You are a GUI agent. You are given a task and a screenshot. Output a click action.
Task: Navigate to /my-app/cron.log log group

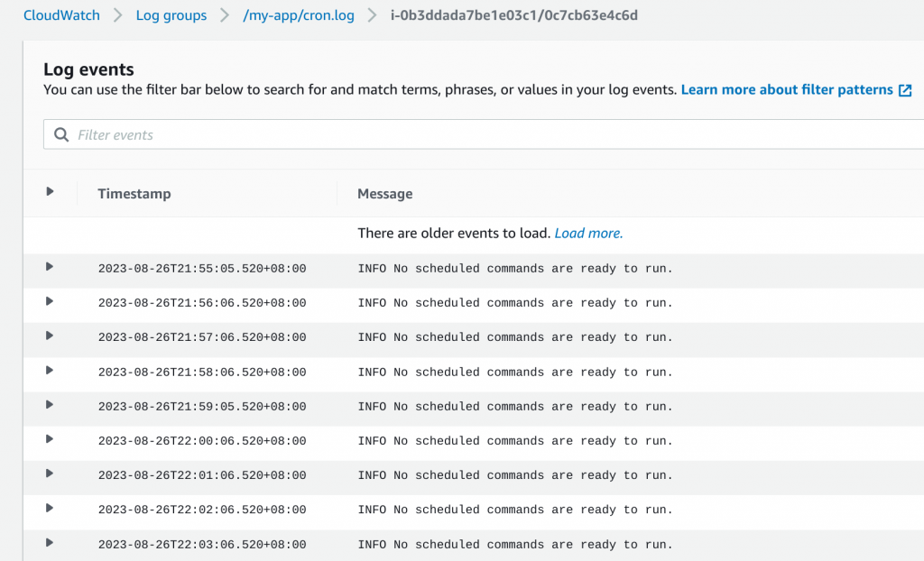pos(299,15)
